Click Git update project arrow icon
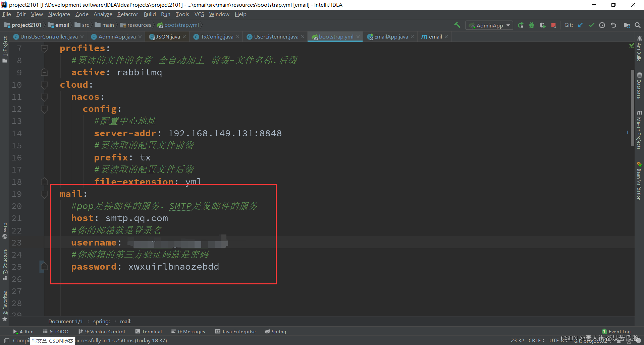Screen dimensions: 644x345 coord(580,25)
